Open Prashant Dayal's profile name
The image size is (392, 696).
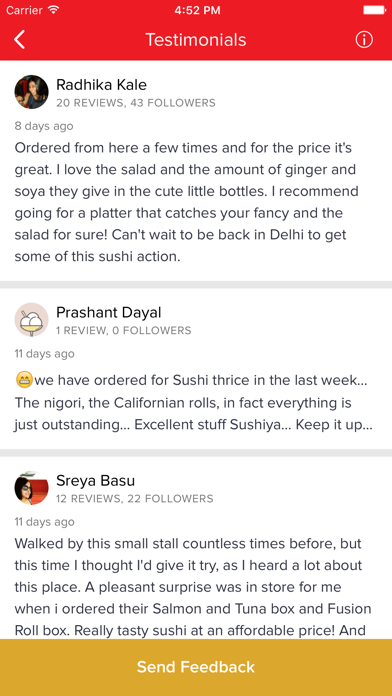coord(109,312)
